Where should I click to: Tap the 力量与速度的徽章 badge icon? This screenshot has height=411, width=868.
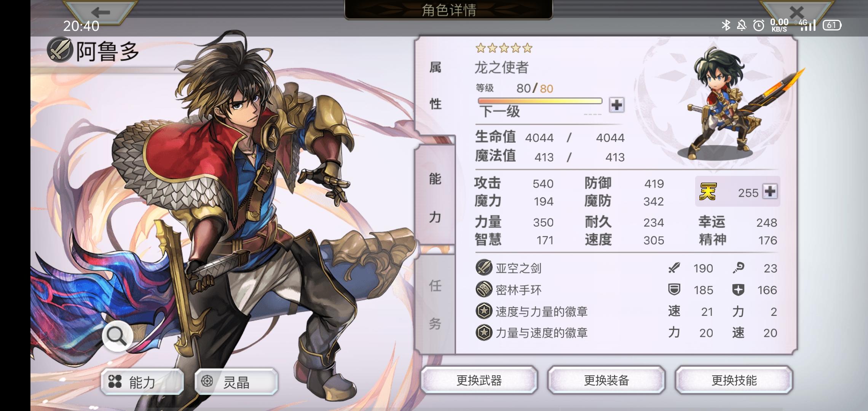click(x=484, y=333)
